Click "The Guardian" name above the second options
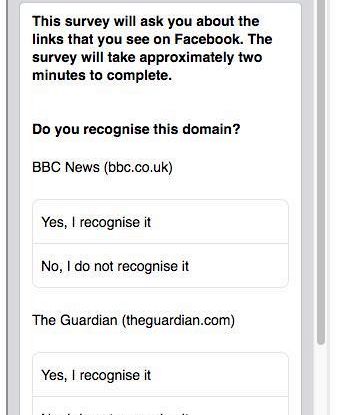The image size is (363, 415). click(75, 320)
